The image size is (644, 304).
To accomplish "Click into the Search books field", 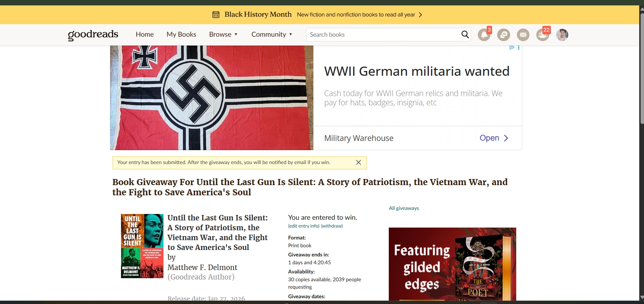I will 382,35.
